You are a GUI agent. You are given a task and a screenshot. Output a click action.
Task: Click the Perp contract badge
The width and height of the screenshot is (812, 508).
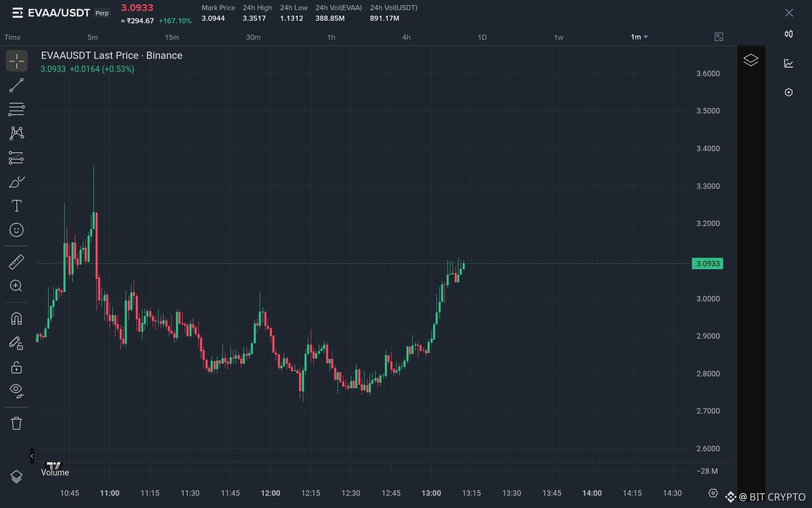(x=102, y=13)
